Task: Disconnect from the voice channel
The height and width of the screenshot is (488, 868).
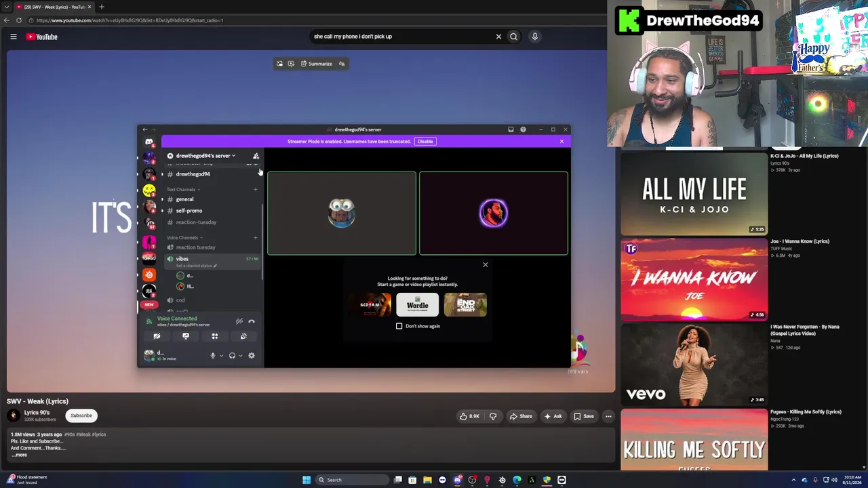Action: coord(252,321)
